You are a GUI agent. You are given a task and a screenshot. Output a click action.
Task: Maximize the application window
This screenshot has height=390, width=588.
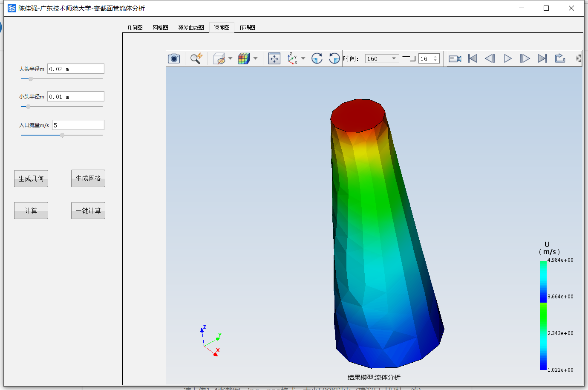click(x=546, y=8)
